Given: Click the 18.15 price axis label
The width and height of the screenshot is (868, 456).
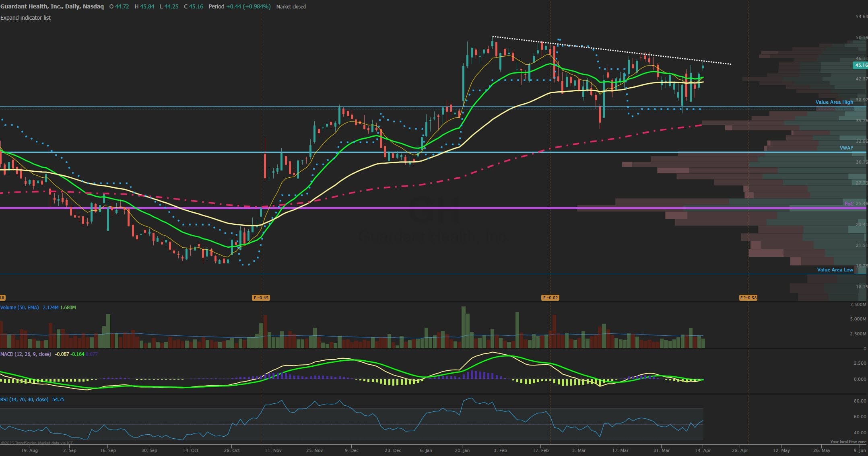Looking at the screenshot, I should click(862, 287).
